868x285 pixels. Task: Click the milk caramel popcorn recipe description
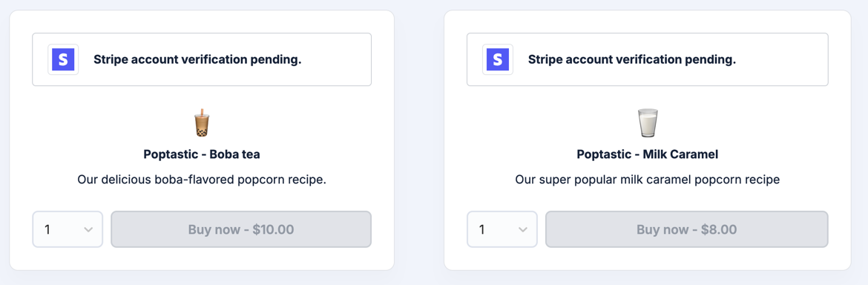647,180
